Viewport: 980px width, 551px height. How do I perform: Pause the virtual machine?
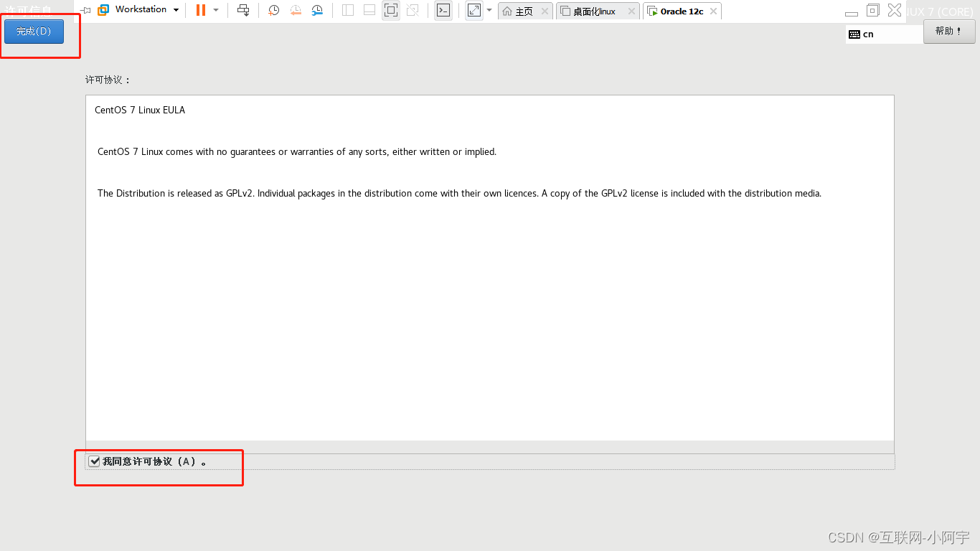coord(201,10)
